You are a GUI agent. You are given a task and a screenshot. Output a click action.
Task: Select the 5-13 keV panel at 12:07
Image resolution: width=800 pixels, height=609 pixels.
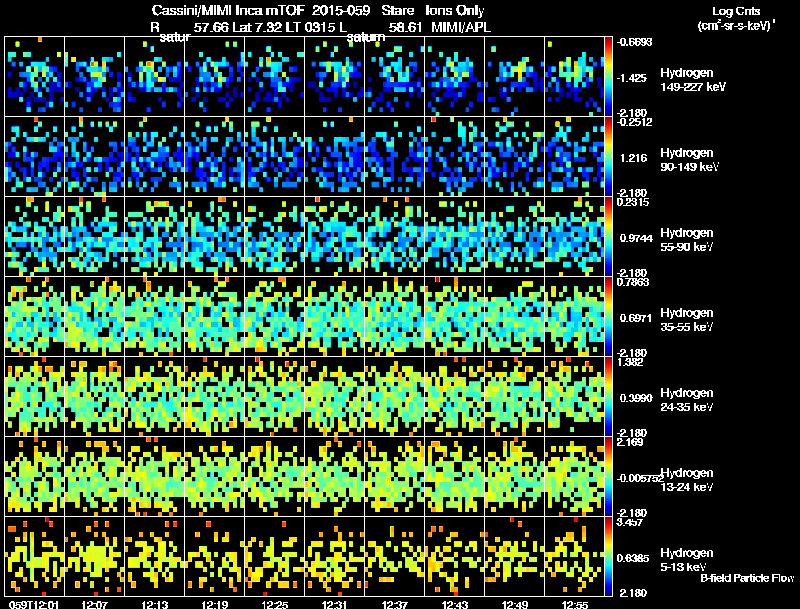[x=94, y=556]
